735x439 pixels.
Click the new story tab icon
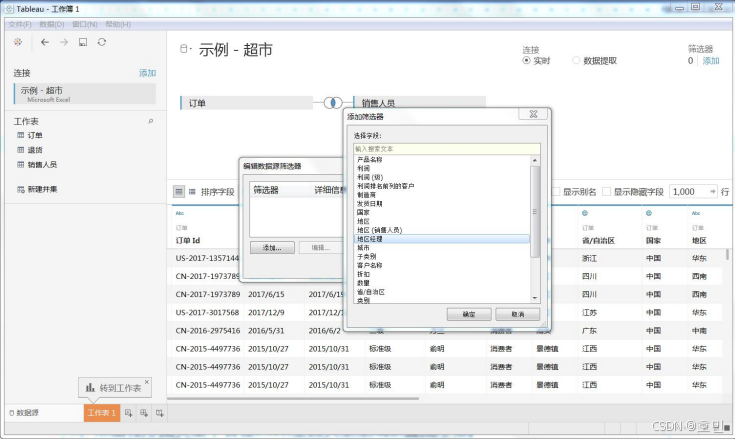(x=160, y=413)
